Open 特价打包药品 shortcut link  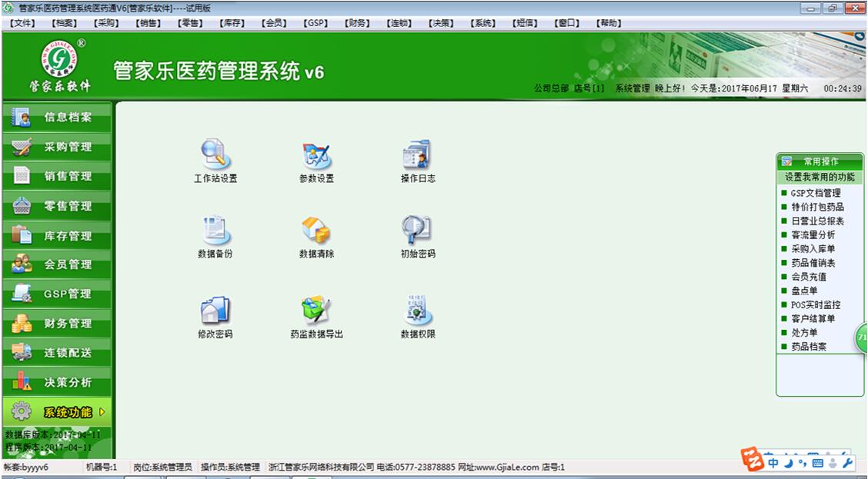[818, 207]
